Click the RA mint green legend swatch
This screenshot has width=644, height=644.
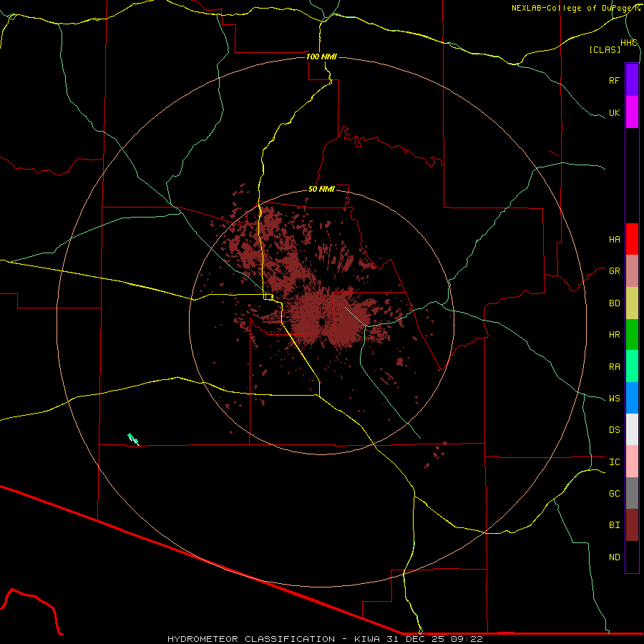pos(632,366)
